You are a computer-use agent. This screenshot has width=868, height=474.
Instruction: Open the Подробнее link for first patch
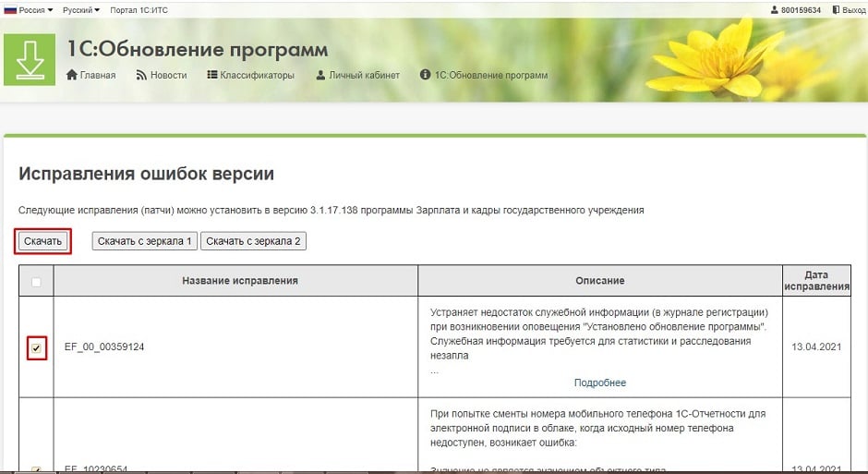click(x=599, y=383)
